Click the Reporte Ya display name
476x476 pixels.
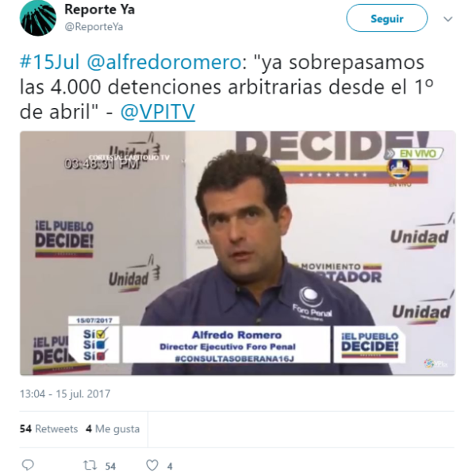100,10
